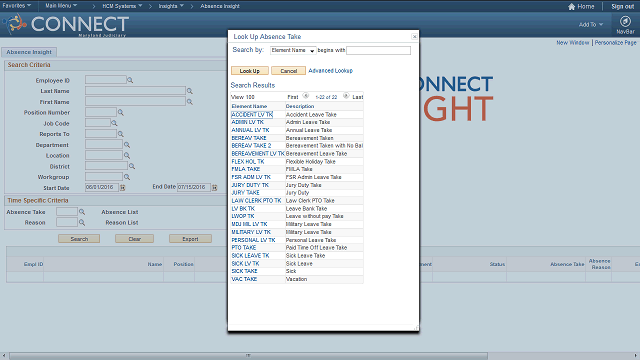Screen dimensions: 640x360
Task: Click the Home house icon
Action: pos(571,7)
